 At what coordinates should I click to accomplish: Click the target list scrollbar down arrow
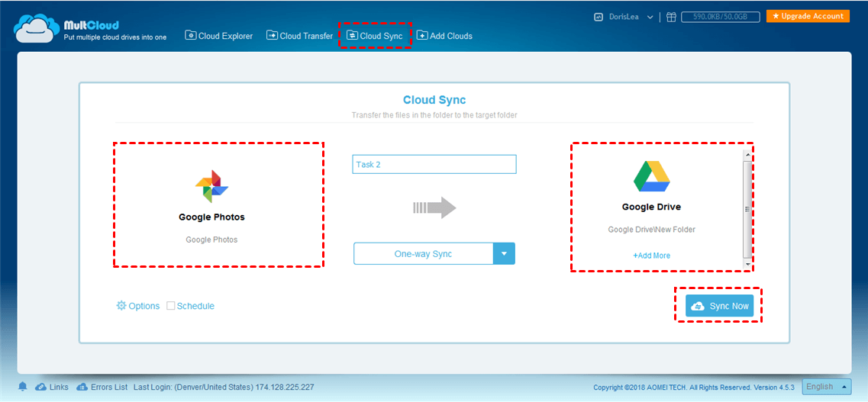(747, 265)
